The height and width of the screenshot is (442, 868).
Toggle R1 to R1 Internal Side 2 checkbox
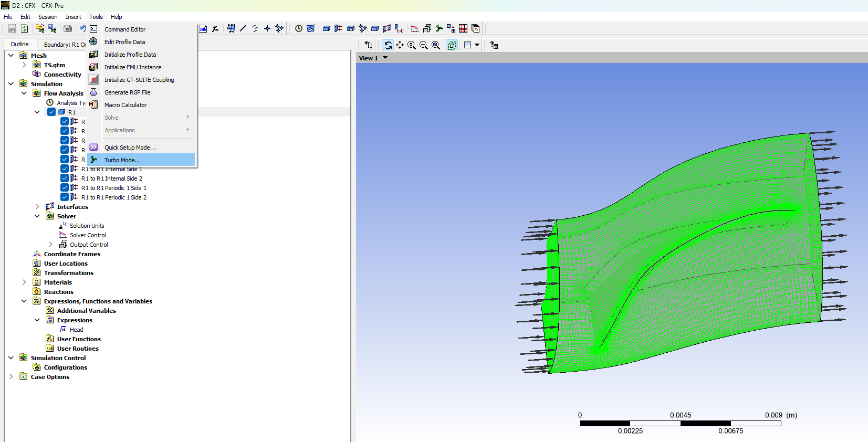point(65,178)
